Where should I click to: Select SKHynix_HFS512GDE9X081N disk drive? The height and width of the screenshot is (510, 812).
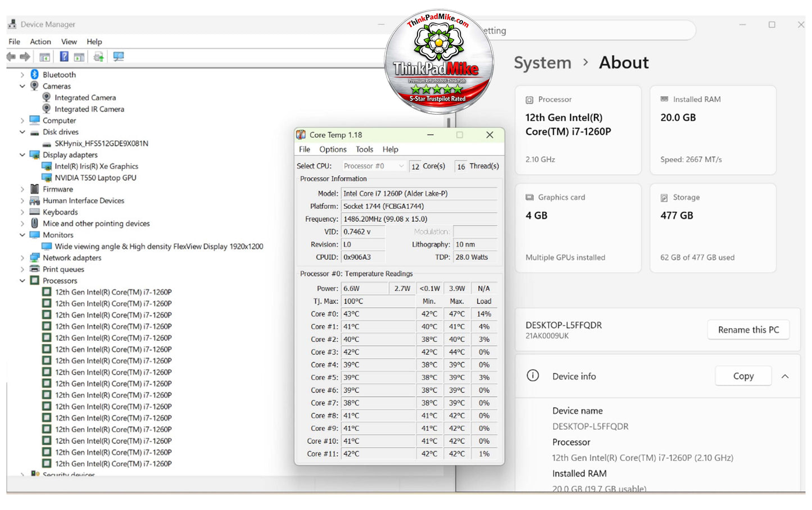[x=101, y=143]
